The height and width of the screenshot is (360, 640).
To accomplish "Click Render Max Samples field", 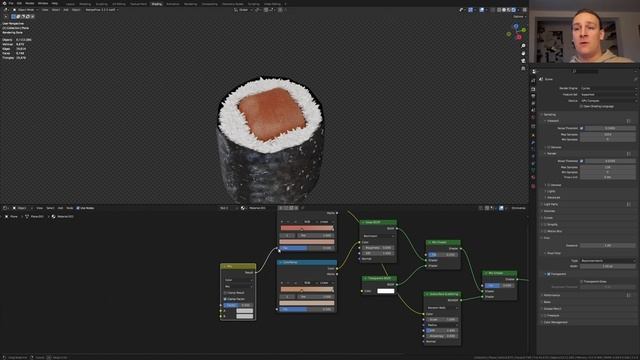I will pos(608,167).
